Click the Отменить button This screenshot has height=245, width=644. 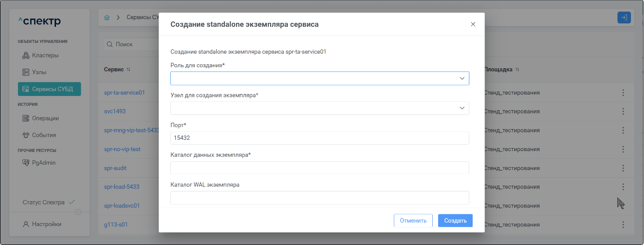point(413,221)
